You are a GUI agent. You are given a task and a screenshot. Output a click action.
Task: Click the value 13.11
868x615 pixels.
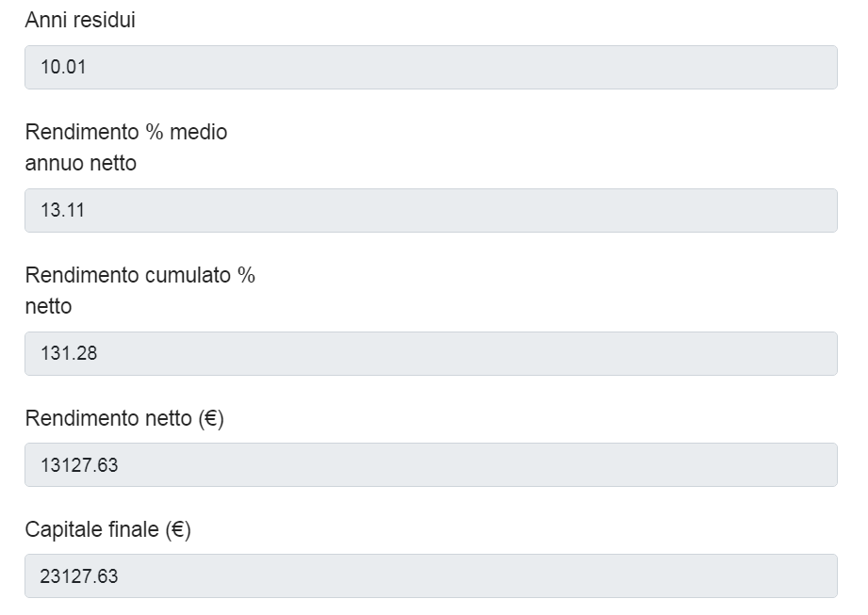tap(62, 210)
